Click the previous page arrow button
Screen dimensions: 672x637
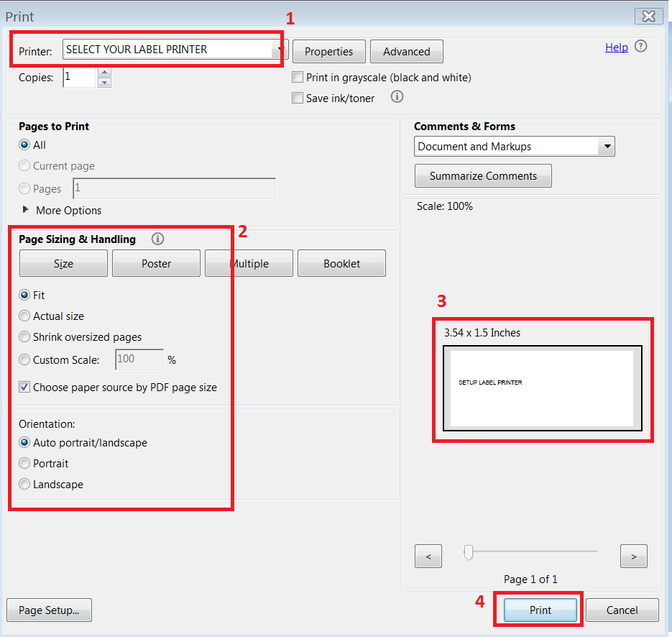(428, 556)
